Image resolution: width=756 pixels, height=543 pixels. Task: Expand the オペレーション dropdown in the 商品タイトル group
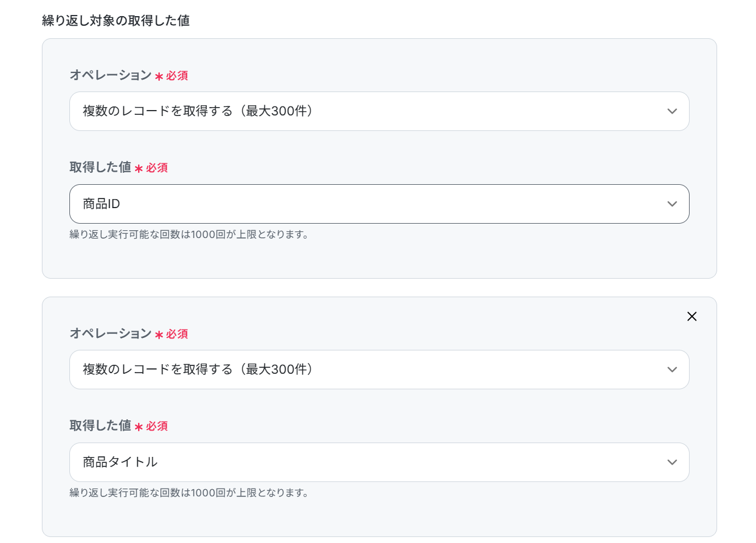(x=379, y=370)
